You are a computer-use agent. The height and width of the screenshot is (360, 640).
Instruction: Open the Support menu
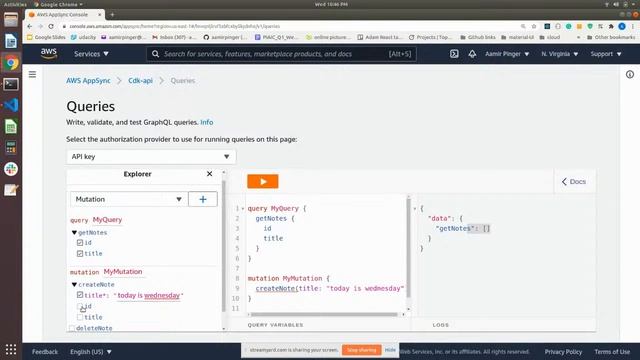tap(606, 54)
